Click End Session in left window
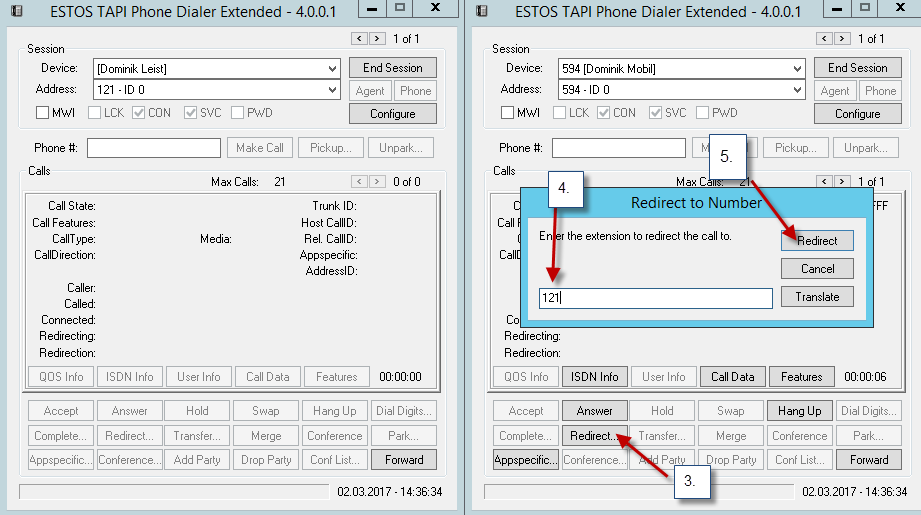 (392, 68)
